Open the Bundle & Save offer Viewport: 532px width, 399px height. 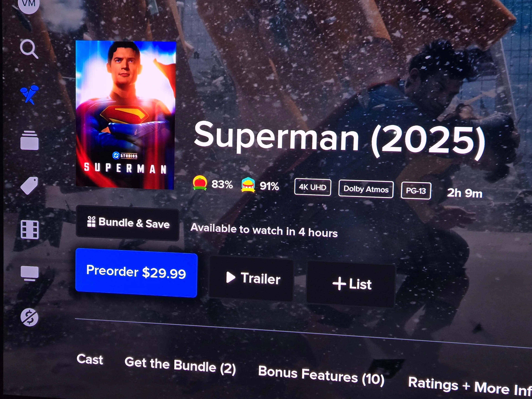pyautogui.click(x=128, y=223)
